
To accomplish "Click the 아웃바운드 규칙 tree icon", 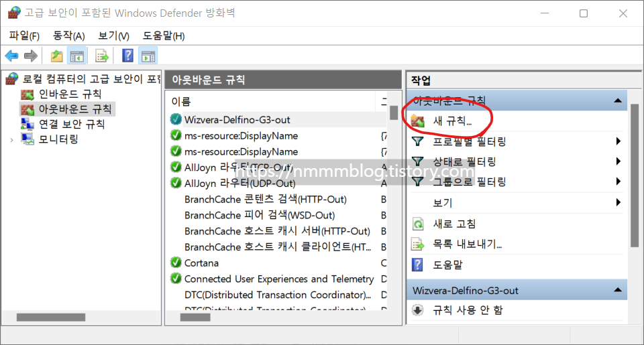I will [x=28, y=110].
